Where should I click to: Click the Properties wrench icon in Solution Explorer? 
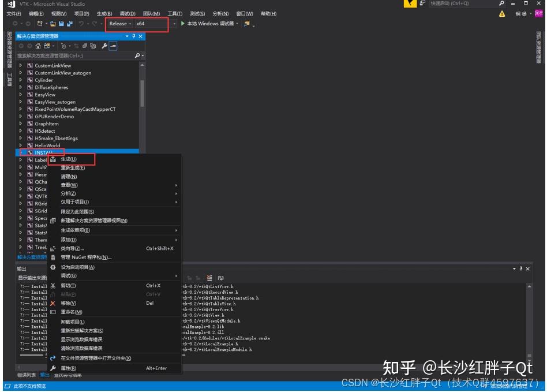(x=104, y=45)
